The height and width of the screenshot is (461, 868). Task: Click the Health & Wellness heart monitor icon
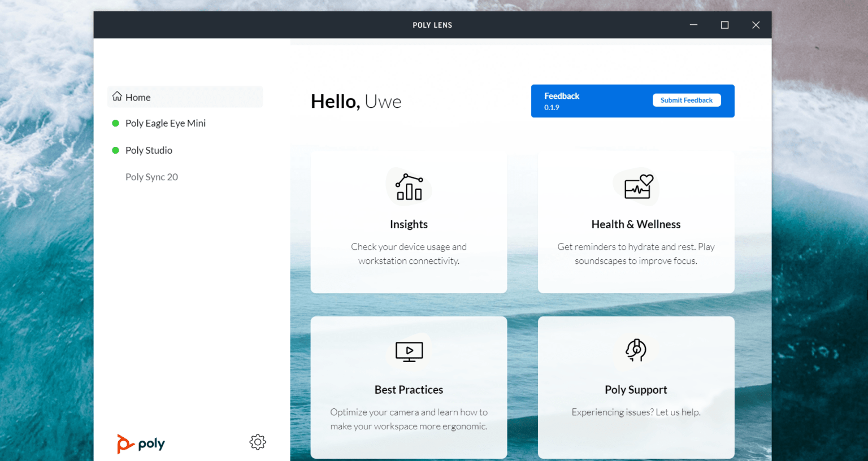pos(636,187)
